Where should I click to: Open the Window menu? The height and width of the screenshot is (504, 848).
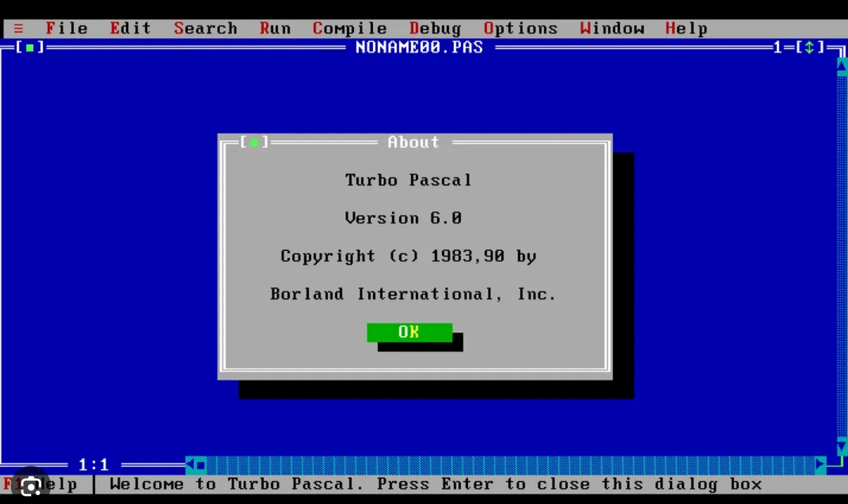[x=612, y=29]
